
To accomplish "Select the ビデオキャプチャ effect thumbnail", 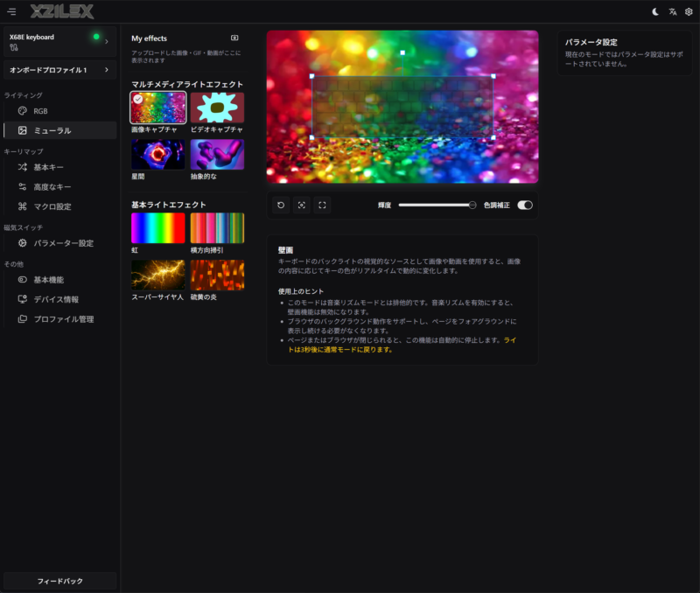I will pyautogui.click(x=217, y=108).
